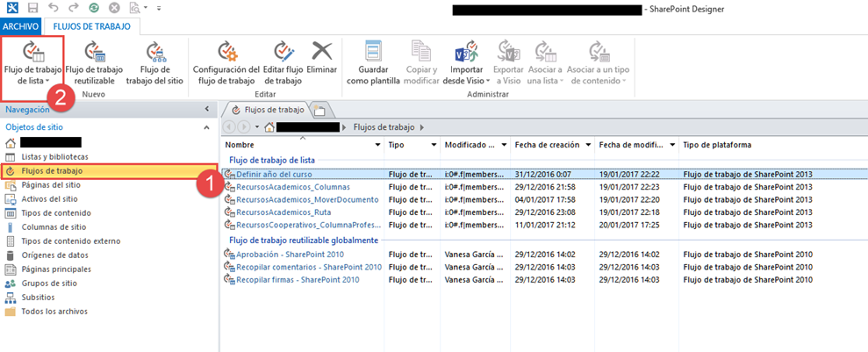Open Grupos de sitio in navigation

[x=49, y=284]
